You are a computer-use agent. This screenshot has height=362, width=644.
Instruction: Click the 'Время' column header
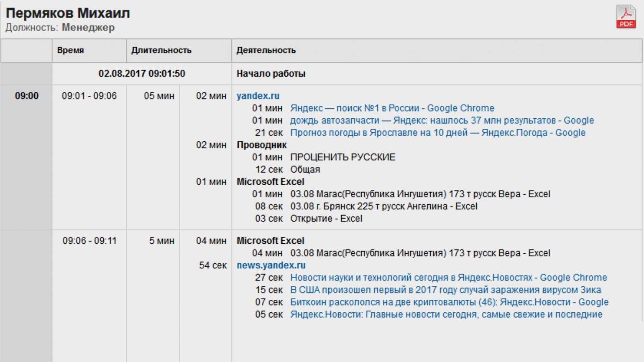[71, 51]
